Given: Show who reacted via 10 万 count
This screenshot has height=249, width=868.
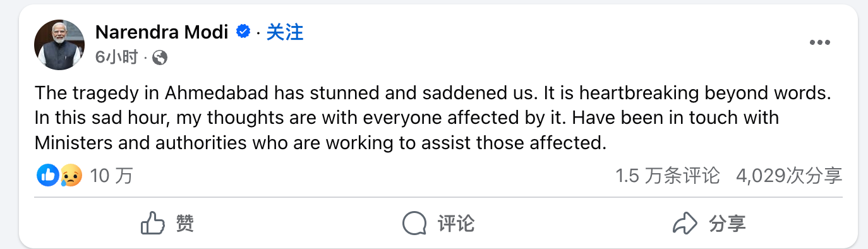Looking at the screenshot, I should [x=112, y=175].
